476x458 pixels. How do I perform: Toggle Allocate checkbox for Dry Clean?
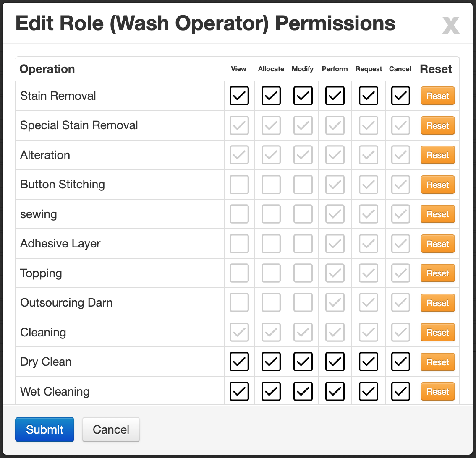click(x=271, y=362)
